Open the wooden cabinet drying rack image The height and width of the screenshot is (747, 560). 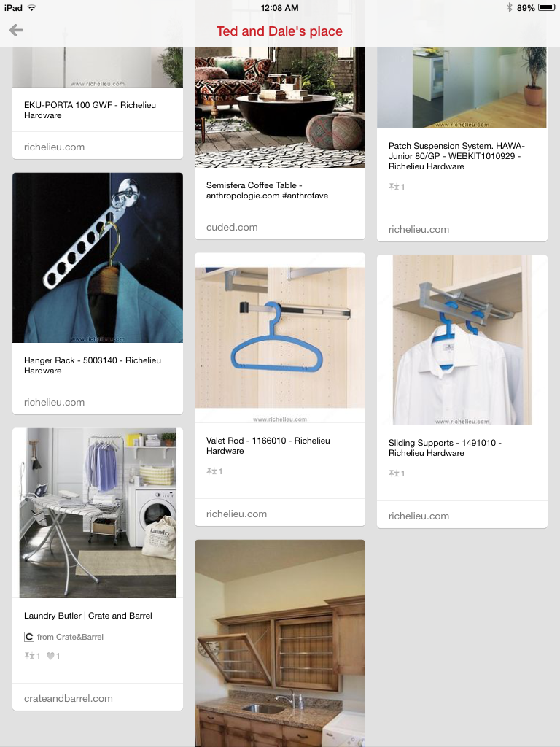pos(280,643)
